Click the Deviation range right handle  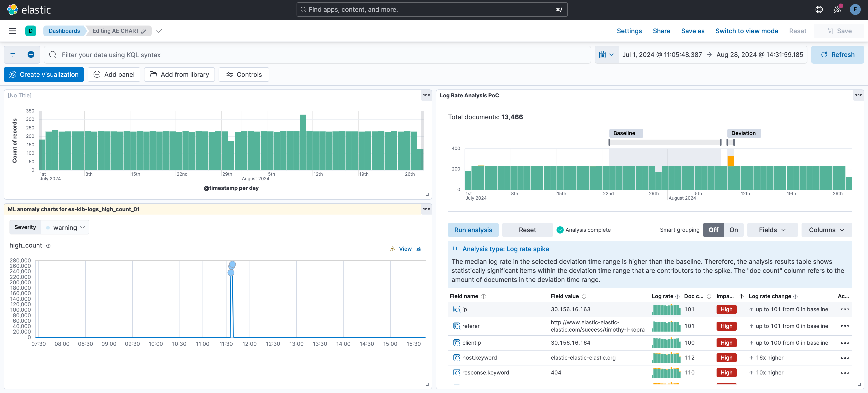(734, 142)
